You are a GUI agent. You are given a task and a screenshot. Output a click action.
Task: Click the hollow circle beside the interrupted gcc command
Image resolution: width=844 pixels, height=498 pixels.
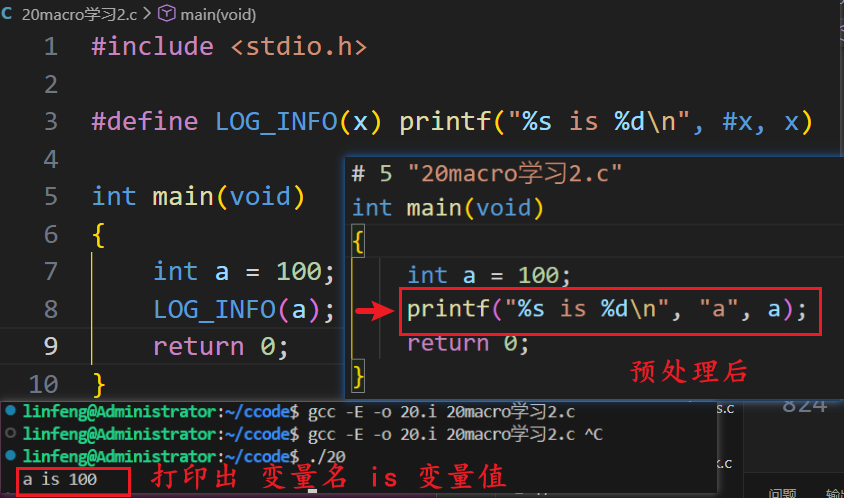point(10,433)
